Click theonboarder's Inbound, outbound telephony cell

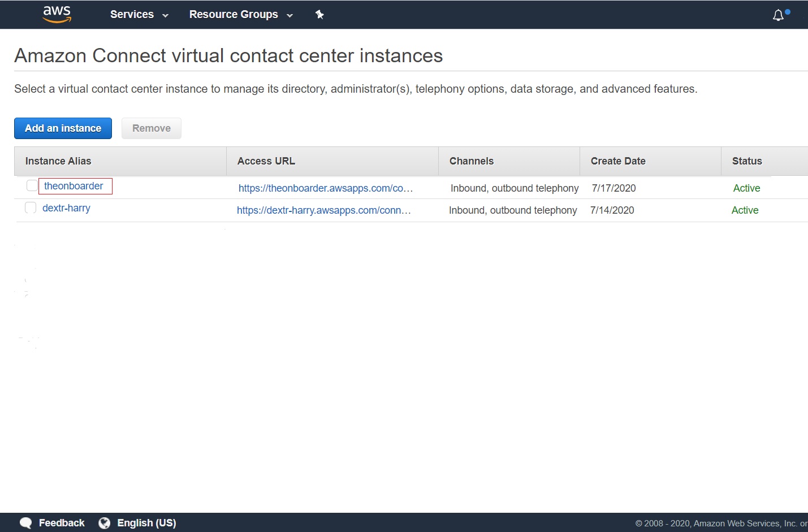tap(515, 188)
